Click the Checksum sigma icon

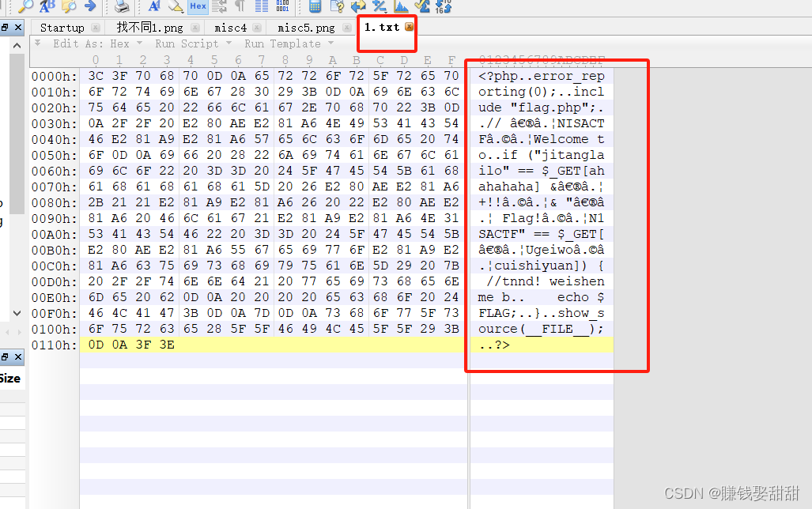click(422, 6)
